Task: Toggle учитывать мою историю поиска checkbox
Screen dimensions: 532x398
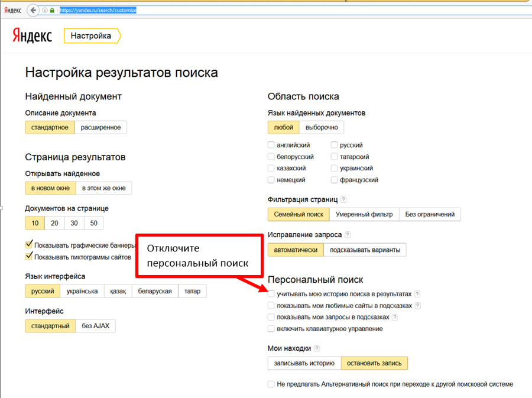Action: click(x=271, y=294)
